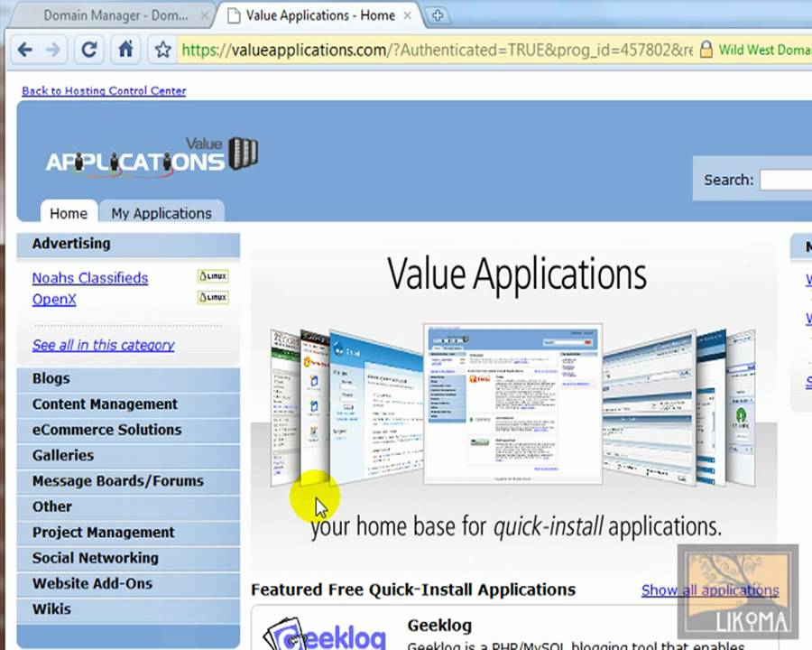Click the Search input field
812x650 pixels.
[786, 180]
